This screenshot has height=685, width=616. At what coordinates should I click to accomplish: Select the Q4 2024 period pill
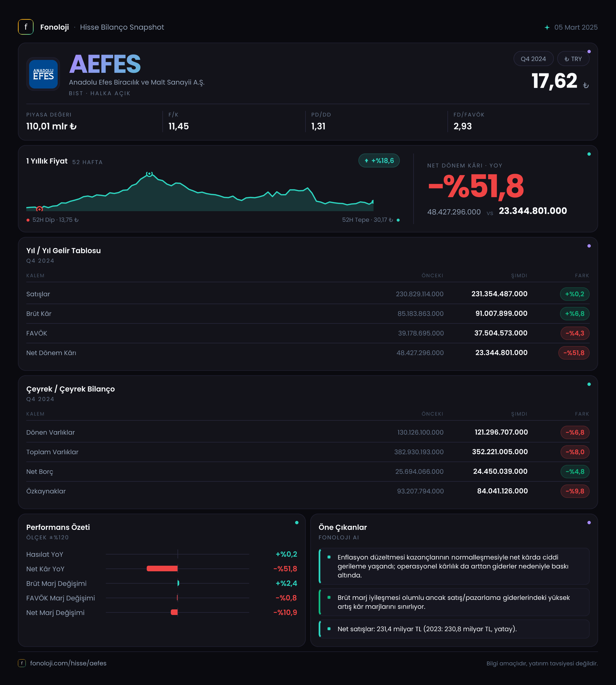[533, 59]
